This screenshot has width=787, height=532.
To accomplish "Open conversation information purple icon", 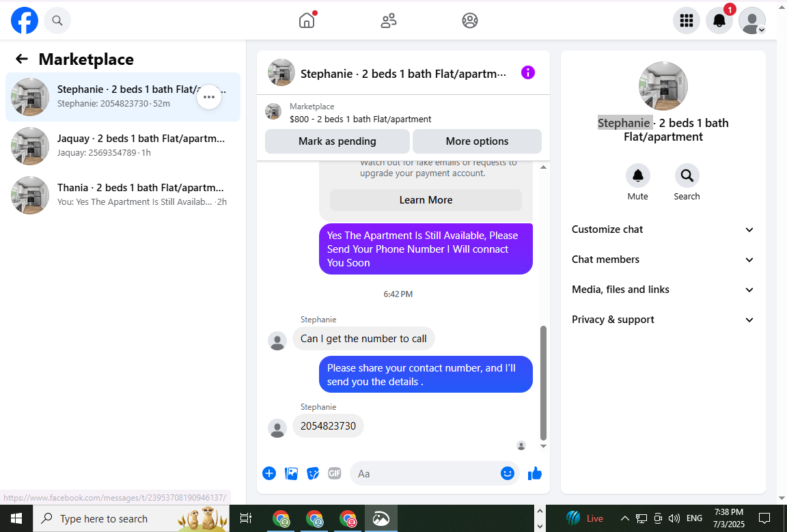I will pos(528,73).
